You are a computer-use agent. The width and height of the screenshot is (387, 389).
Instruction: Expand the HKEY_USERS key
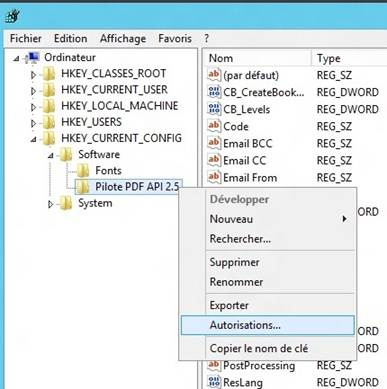(33, 123)
